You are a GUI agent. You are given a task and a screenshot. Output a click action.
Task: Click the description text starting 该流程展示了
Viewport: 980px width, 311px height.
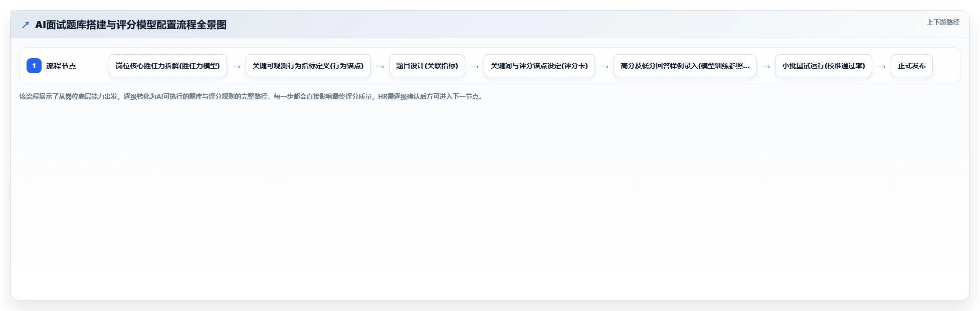click(x=252, y=96)
